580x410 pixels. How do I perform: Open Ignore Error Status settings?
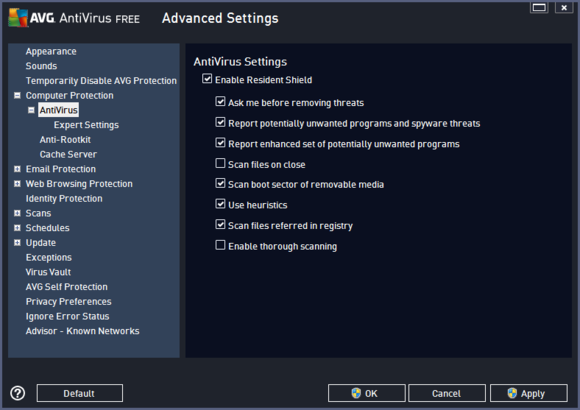click(67, 316)
